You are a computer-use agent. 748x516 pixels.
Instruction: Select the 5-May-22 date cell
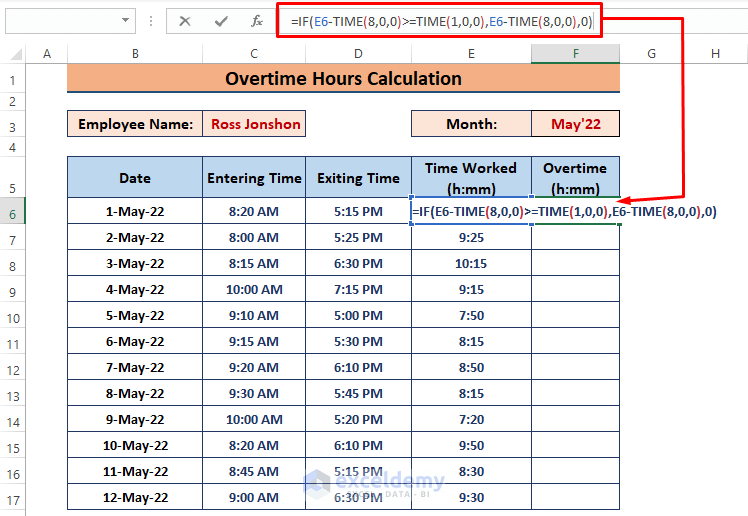pyautogui.click(x=135, y=315)
